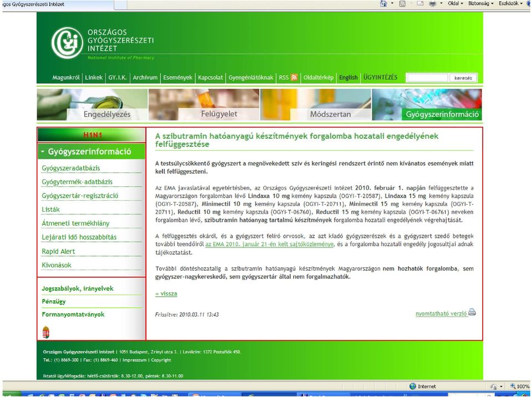The width and height of the screenshot is (532, 397).
Task: Open the Biztonság toolbar menu
Action: (481, 3)
